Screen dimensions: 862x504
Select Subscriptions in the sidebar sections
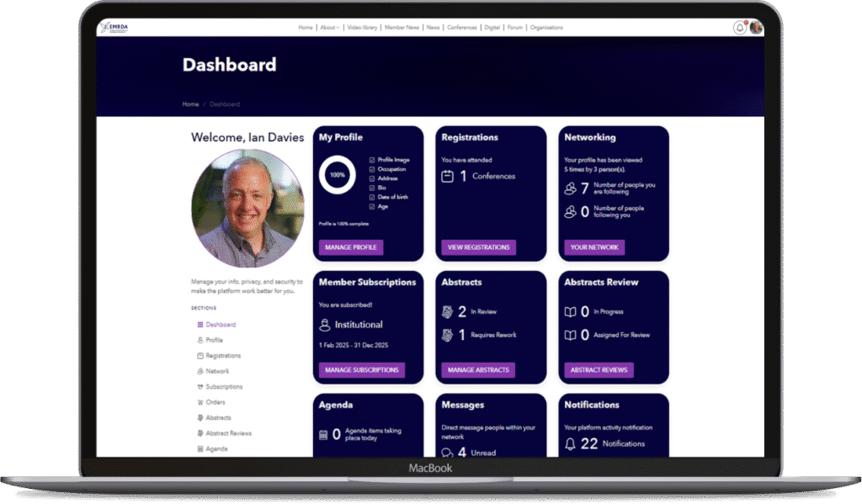click(224, 387)
